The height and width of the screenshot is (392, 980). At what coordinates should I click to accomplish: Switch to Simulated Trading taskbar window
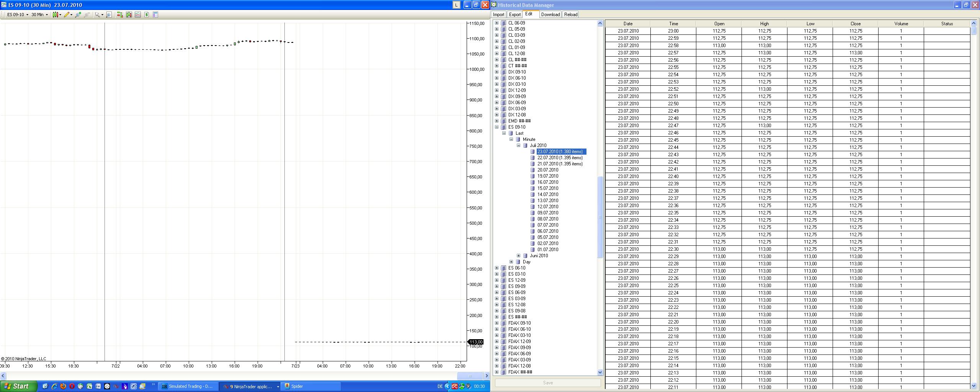point(188,386)
